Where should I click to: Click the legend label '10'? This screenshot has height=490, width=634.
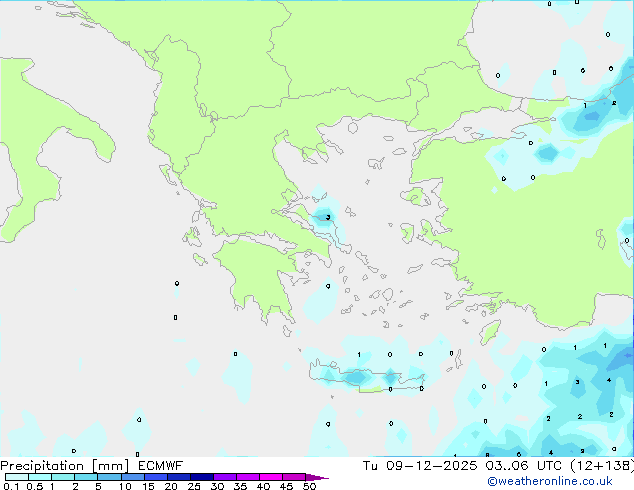(x=125, y=486)
